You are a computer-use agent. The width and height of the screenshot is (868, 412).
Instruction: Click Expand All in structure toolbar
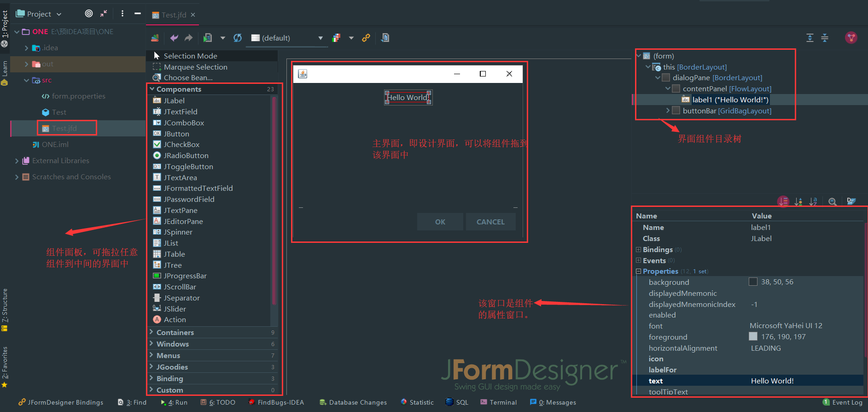[x=810, y=38]
